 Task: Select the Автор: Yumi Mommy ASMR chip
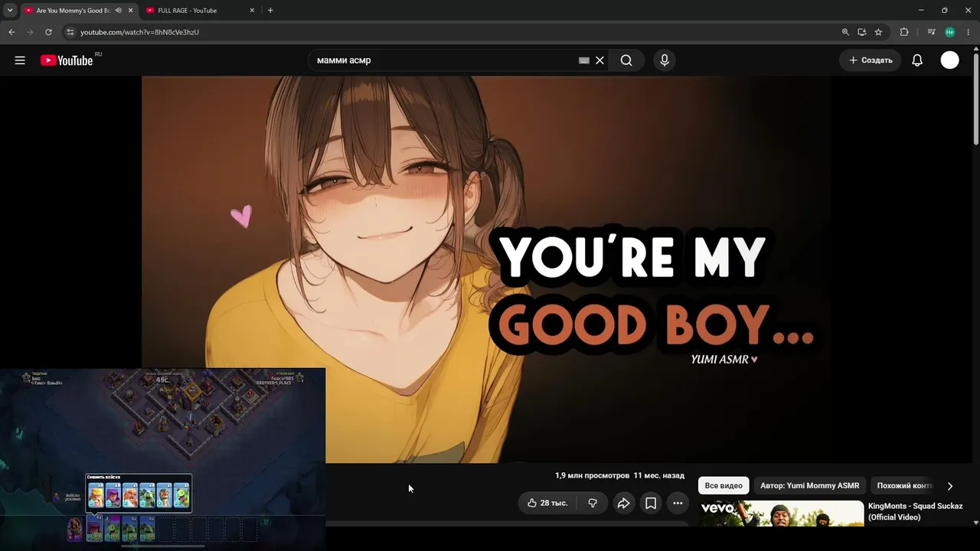click(x=810, y=486)
